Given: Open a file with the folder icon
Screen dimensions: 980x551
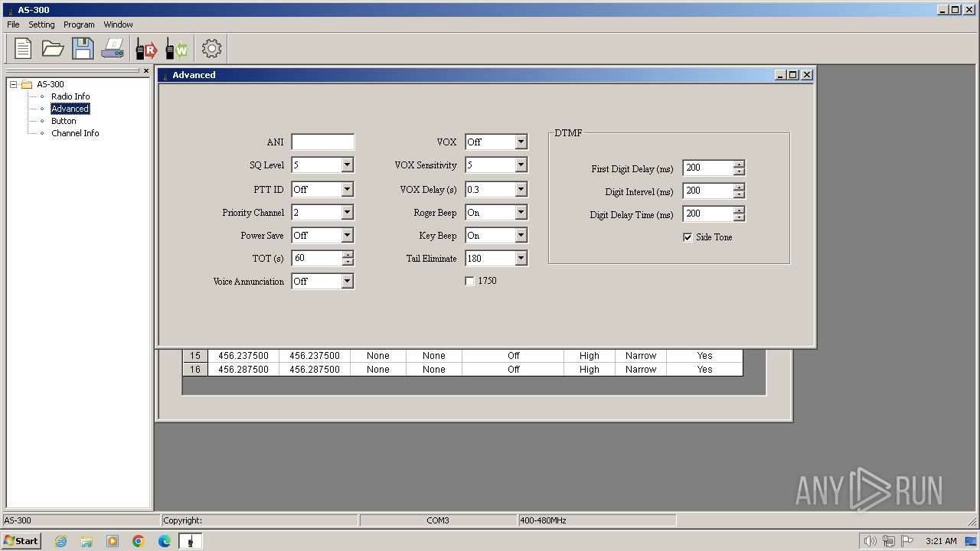Looking at the screenshot, I should tap(53, 48).
